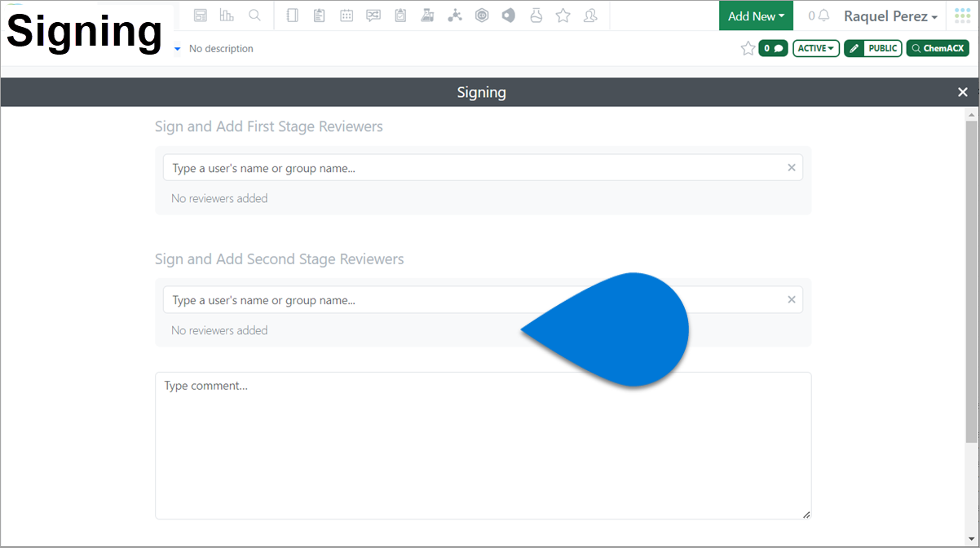
Task: Open the molecule network icon
Action: pos(455,15)
